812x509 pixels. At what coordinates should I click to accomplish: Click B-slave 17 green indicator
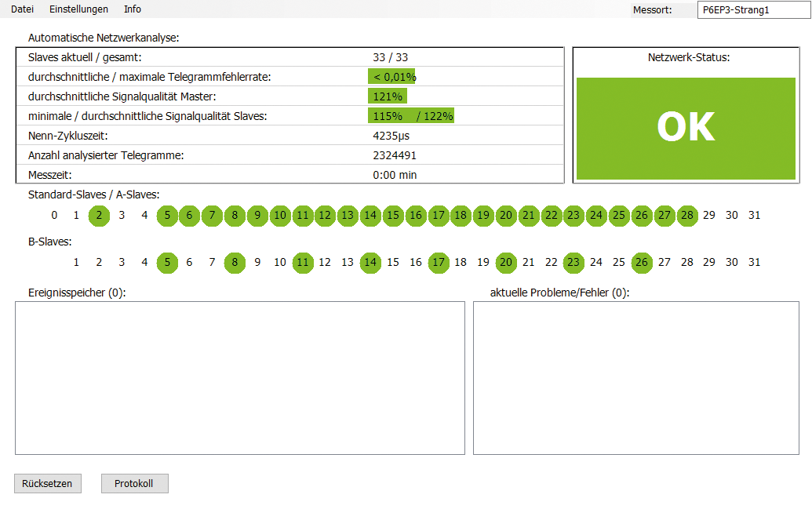(439, 263)
